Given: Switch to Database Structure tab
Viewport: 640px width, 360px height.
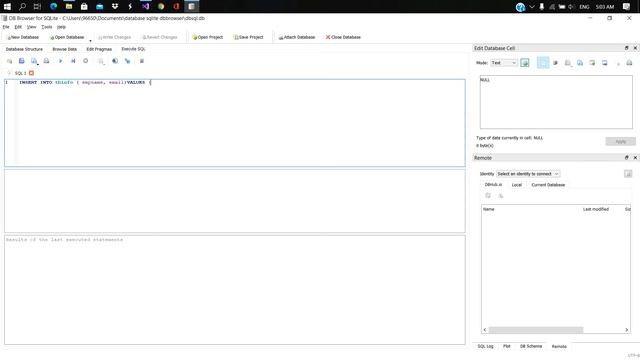Looking at the screenshot, I should (x=24, y=49).
